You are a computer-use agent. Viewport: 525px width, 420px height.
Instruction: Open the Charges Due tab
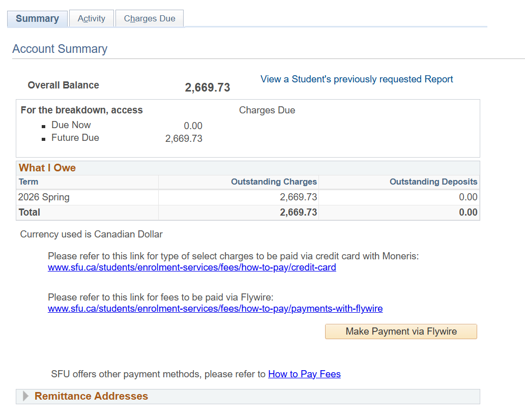(x=150, y=19)
